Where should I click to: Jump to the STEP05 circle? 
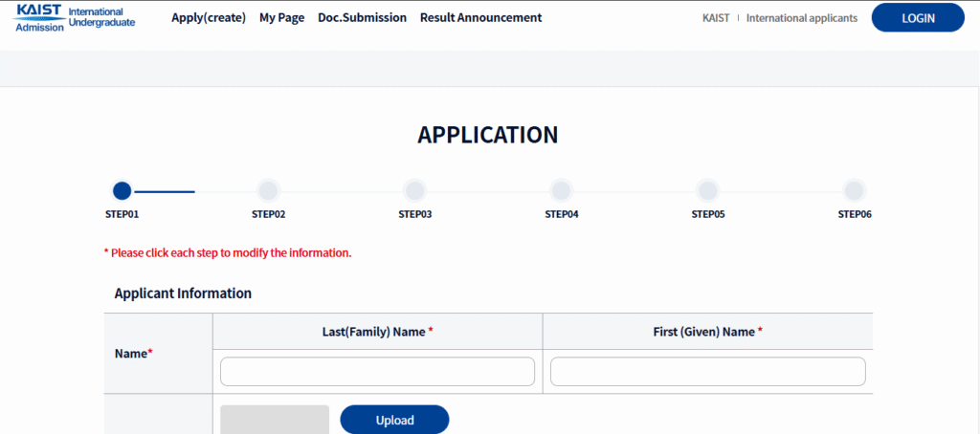pyautogui.click(x=707, y=190)
